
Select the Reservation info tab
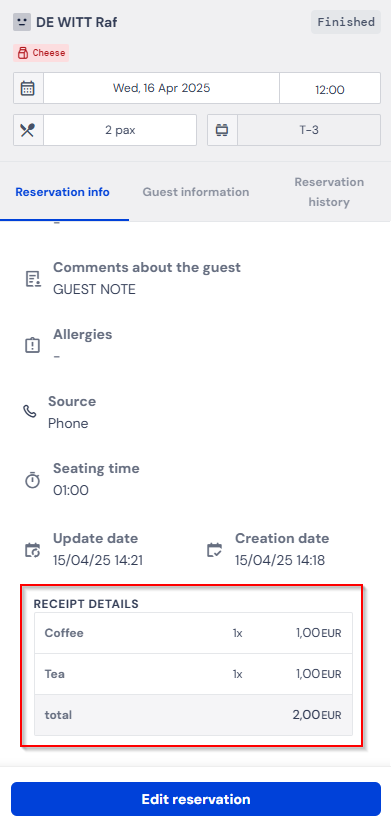(x=62, y=192)
